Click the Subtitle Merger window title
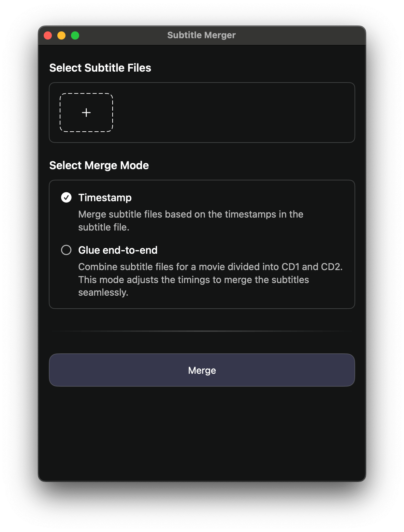 [201, 35]
